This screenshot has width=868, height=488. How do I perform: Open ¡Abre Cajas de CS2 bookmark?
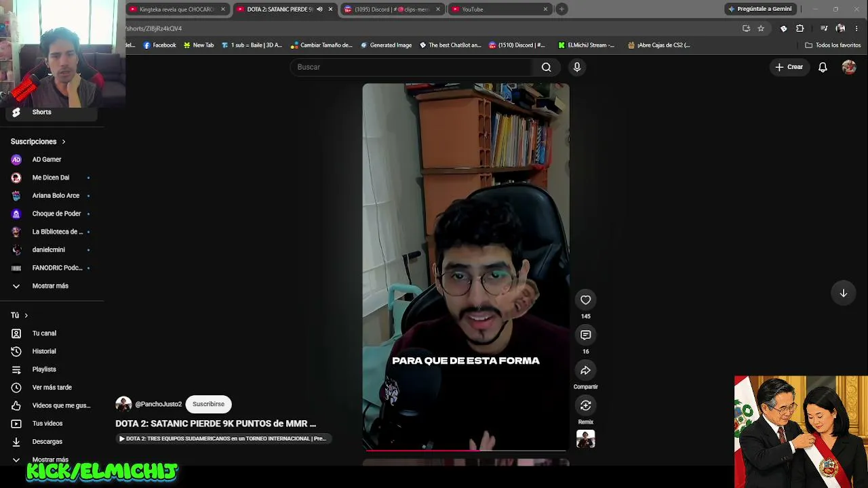coord(659,45)
